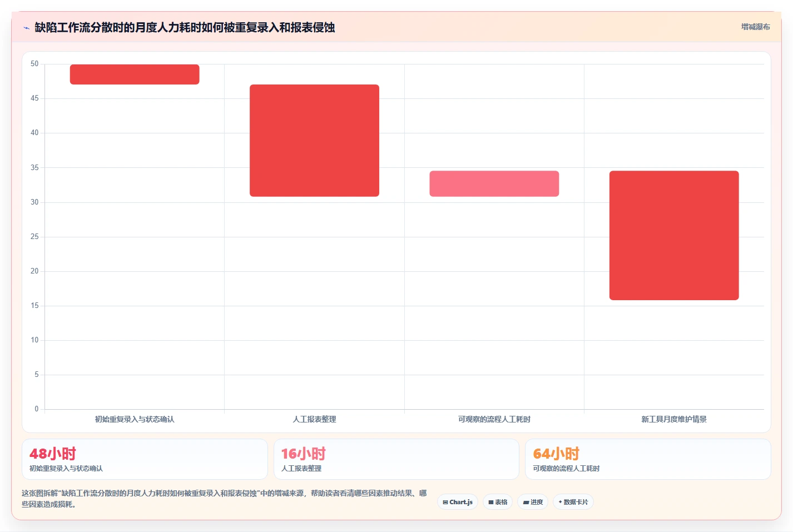Screen dimensions: 793x532
Task: Open the 16小时 data card
Action: (x=396, y=459)
